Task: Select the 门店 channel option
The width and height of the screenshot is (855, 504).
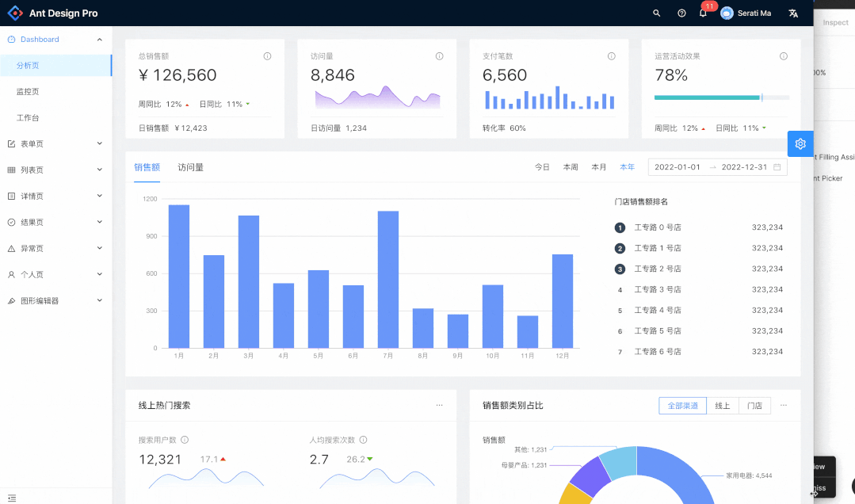Action: 754,405
